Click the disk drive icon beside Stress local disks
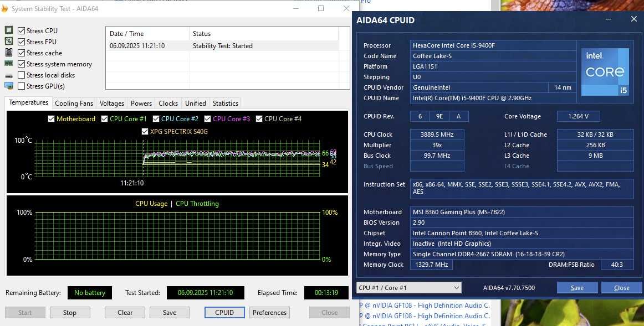Viewport: 644px width, 326px height. [x=9, y=75]
